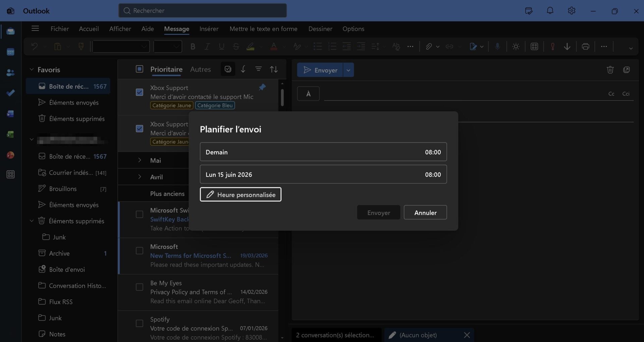Click Envoyer in Planifier l'envoi dialog
Screen dimensions: 644x342
click(x=379, y=212)
